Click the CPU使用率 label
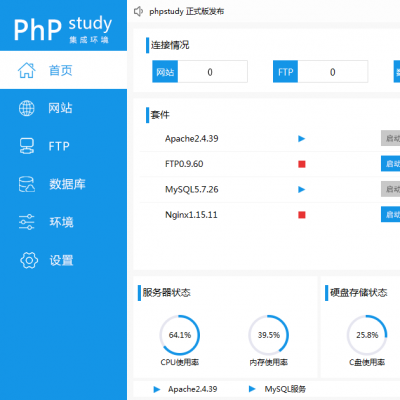The width and height of the screenshot is (400, 400). tap(180, 362)
